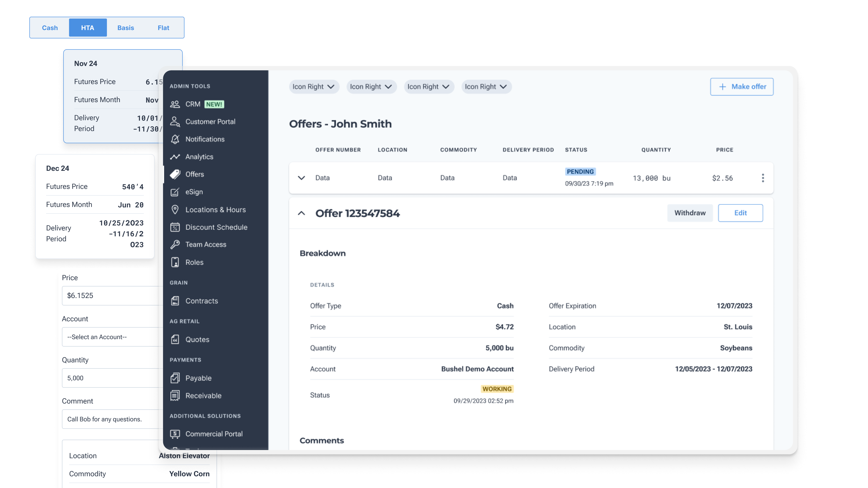Expand the pending offer Data row chevron
The image size is (868, 488).
pyautogui.click(x=302, y=178)
